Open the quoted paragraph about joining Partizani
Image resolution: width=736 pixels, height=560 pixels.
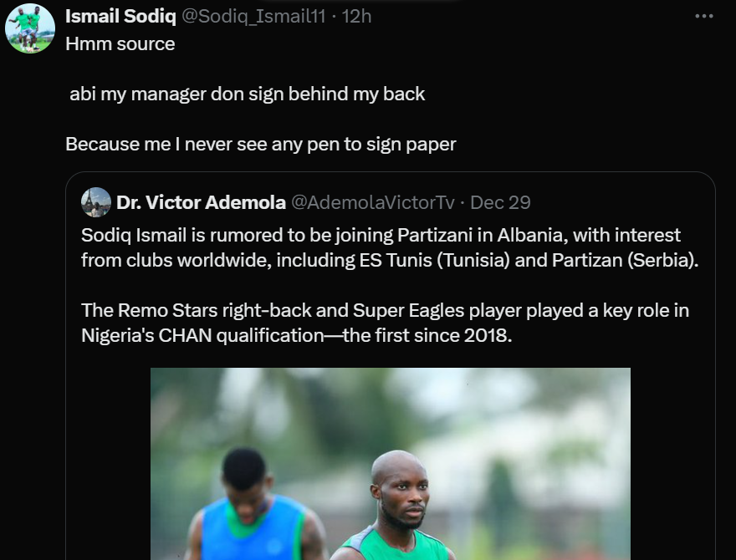point(381,247)
